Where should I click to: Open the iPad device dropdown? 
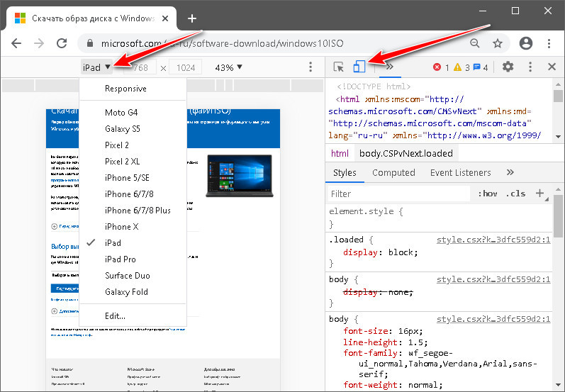[96, 67]
